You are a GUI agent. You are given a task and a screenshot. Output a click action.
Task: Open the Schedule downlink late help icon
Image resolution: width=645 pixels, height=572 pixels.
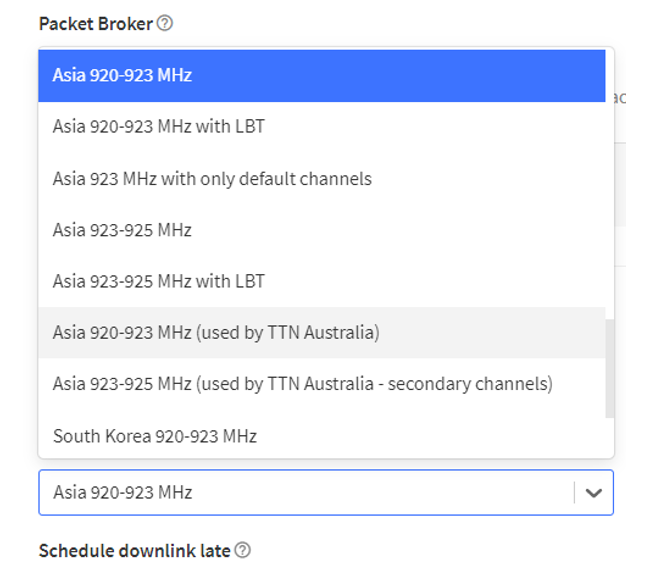coord(243,550)
